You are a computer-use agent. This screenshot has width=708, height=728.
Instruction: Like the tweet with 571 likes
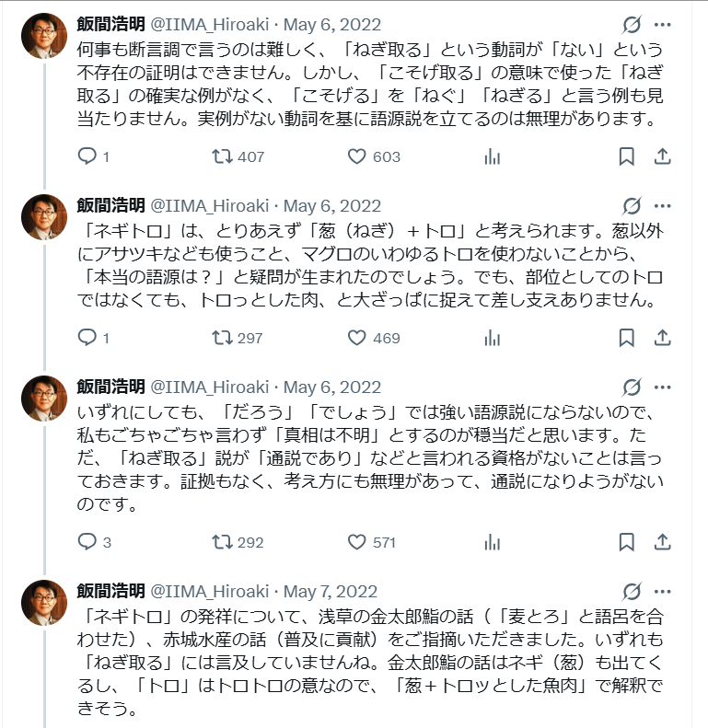tap(357, 542)
